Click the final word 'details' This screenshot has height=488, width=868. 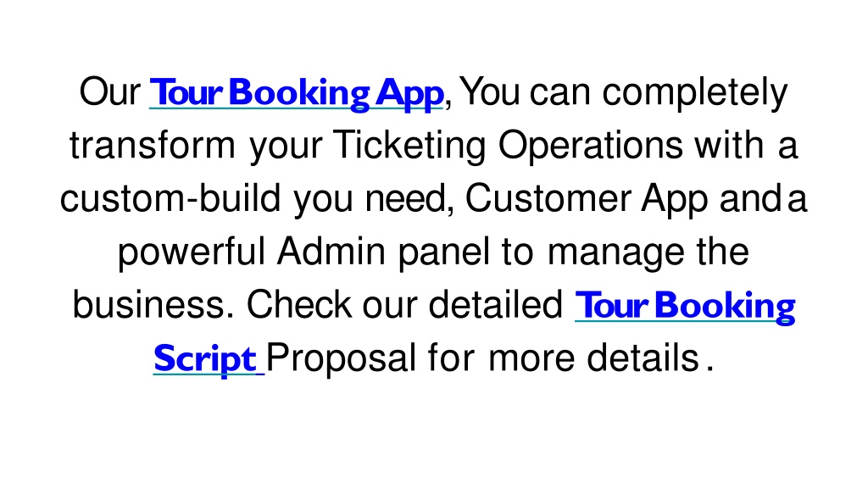(643, 358)
